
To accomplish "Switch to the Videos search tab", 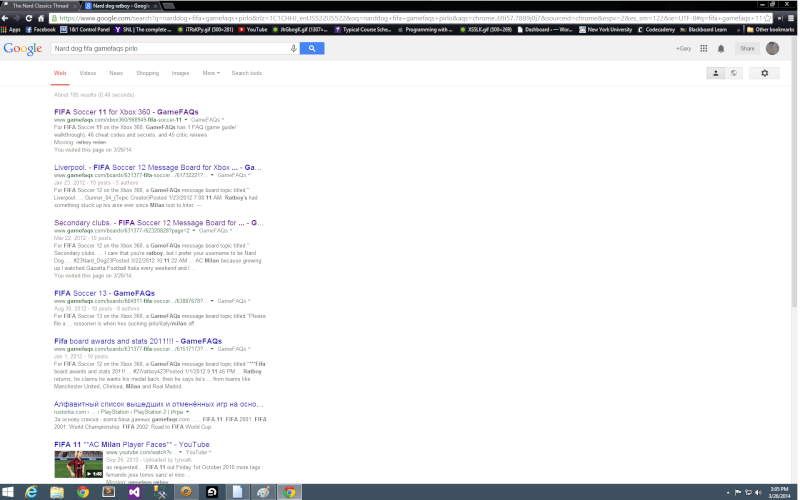I will click(88, 73).
